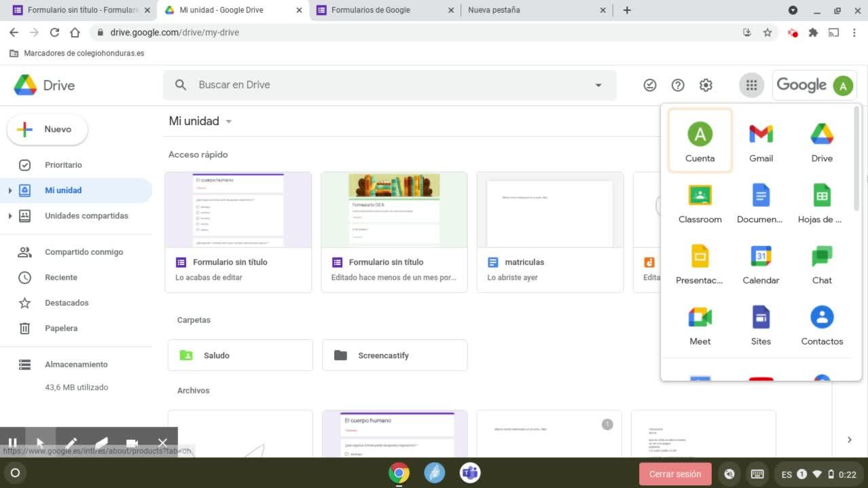Toggle the webcam in recorder toolbar
The width and height of the screenshot is (868, 488).
[132, 443]
